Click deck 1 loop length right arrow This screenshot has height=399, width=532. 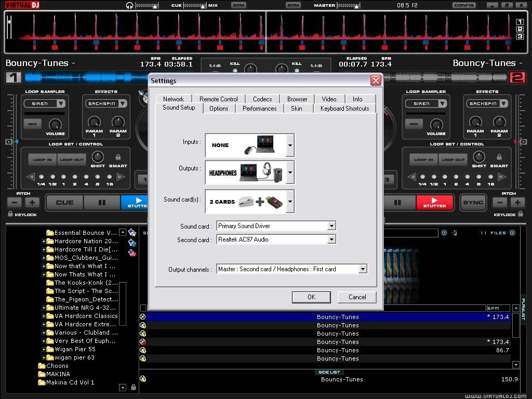pos(121,177)
